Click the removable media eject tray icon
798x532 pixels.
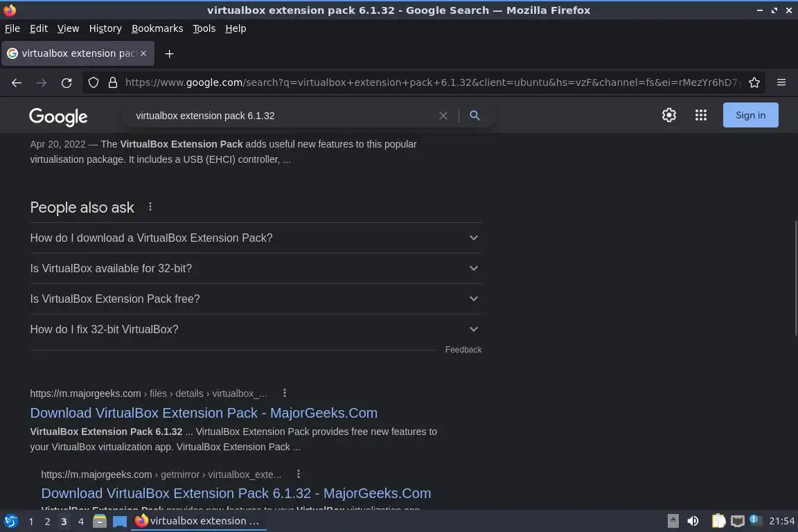pyautogui.click(x=673, y=521)
